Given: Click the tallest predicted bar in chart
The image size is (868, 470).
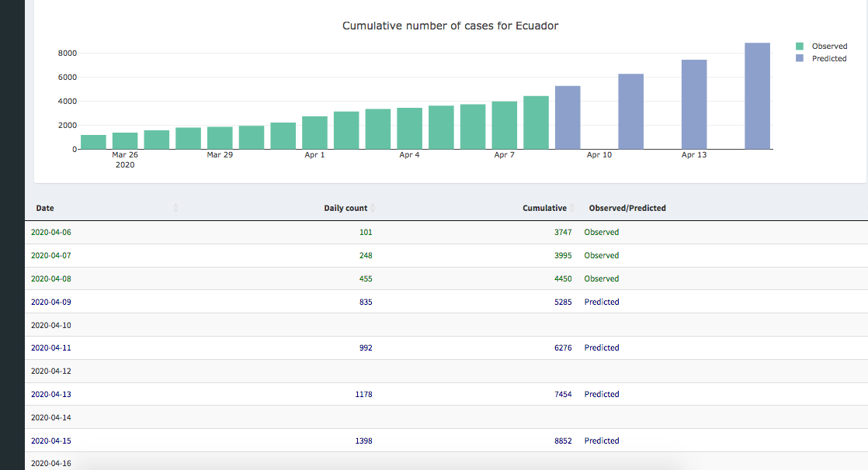Looking at the screenshot, I should click(757, 96).
